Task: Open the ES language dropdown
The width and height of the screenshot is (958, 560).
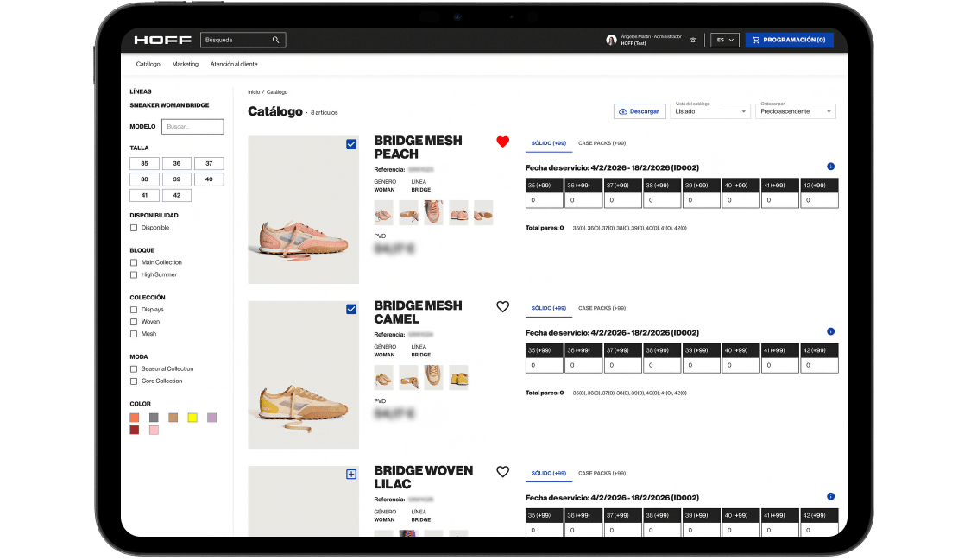Action: click(725, 40)
